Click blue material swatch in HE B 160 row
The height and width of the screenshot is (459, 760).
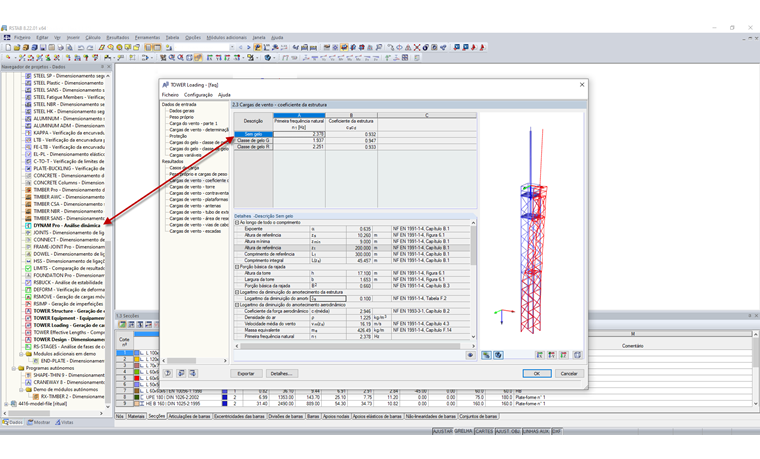click(224, 403)
